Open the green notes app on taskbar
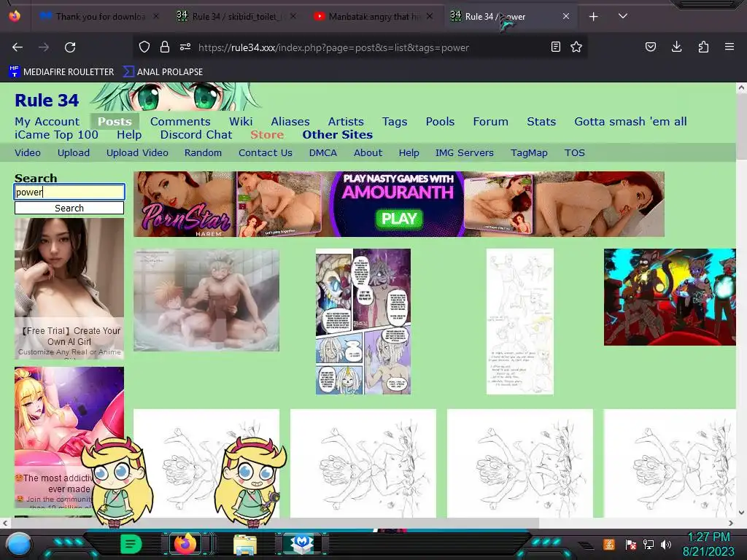Image resolution: width=747 pixels, height=560 pixels. 131,544
